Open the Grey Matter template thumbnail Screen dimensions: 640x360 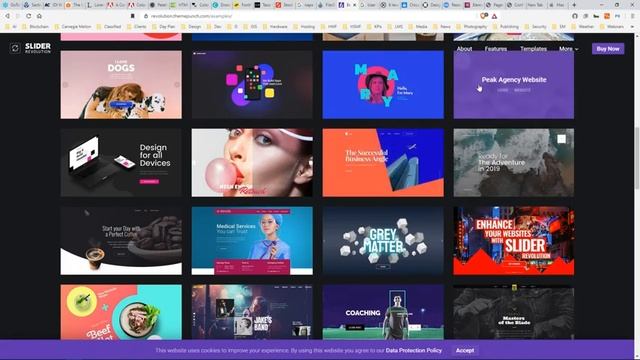point(383,240)
